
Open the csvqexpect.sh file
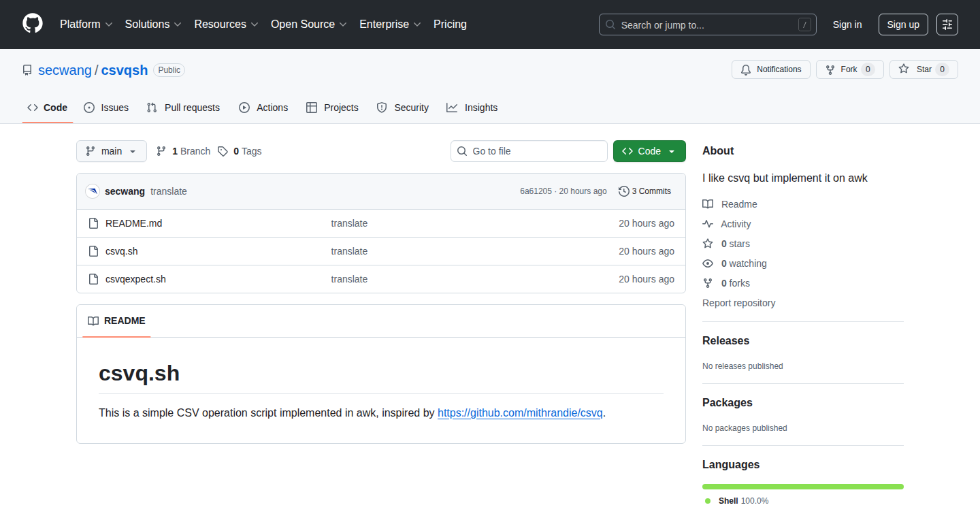pos(135,279)
